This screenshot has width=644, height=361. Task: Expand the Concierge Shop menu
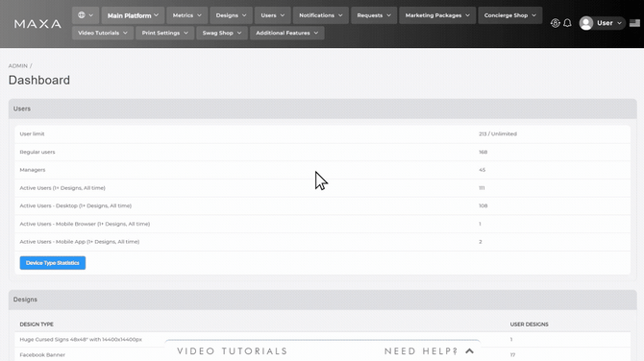tap(510, 15)
